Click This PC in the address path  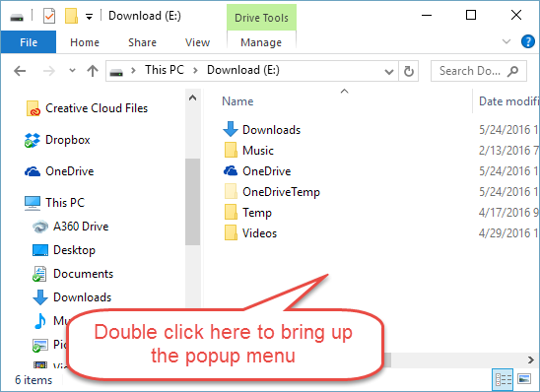point(165,70)
